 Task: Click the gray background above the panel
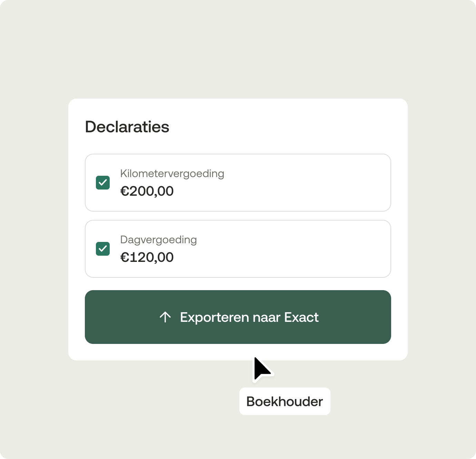[238, 48]
